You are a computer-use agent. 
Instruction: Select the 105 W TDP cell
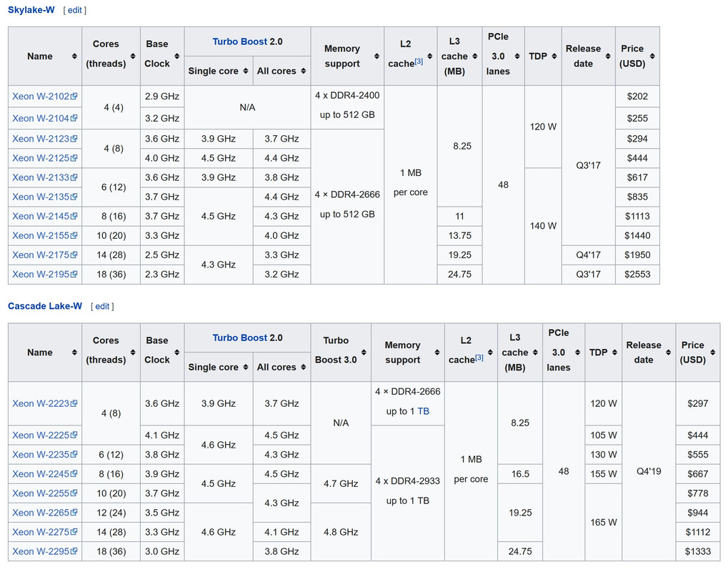(x=604, y=435)
